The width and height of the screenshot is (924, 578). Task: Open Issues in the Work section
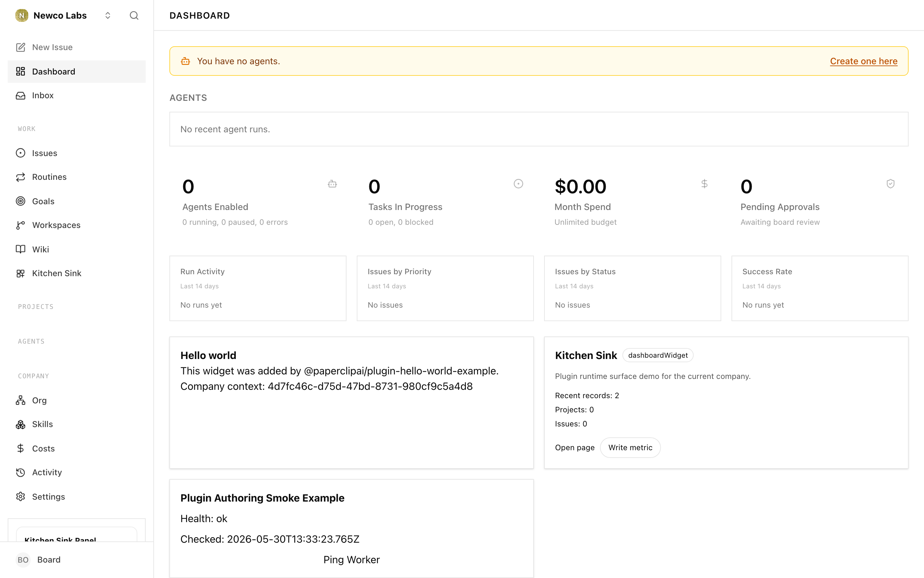click(x=76, y=153)
